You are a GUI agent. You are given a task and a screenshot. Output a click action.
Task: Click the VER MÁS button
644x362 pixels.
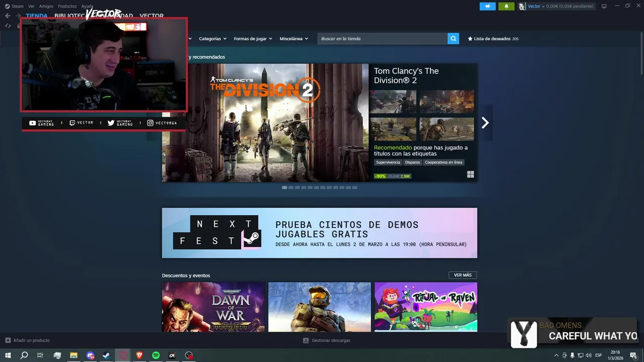pos(463,275)
